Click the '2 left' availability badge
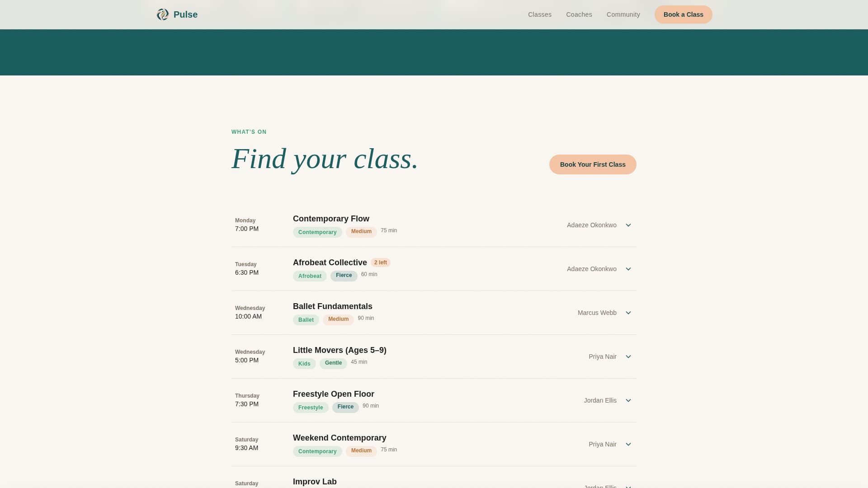Screen dimensions: 868x488 tap(380, 263)
